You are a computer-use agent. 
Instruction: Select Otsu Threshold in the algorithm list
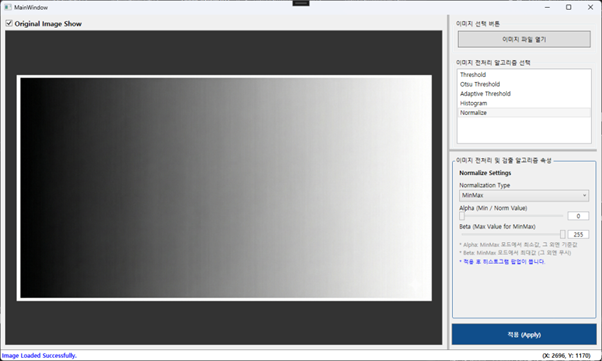[x=524, y=84]
